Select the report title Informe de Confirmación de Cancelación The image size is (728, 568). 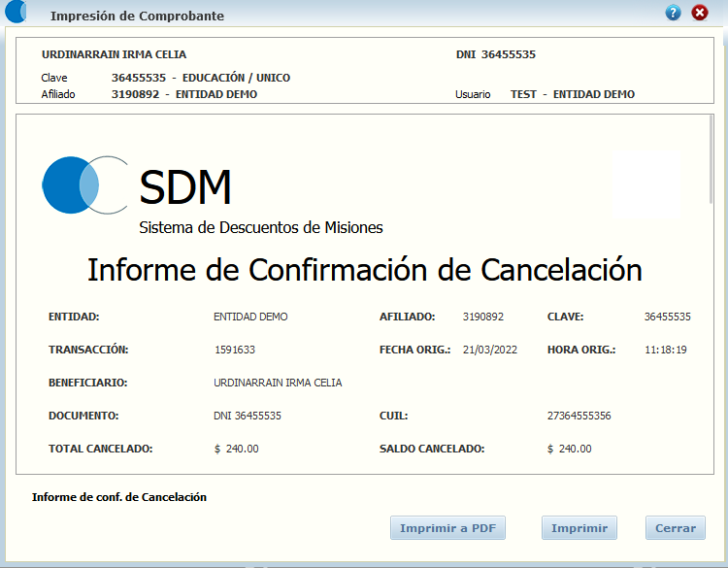[x=365, y=270]
